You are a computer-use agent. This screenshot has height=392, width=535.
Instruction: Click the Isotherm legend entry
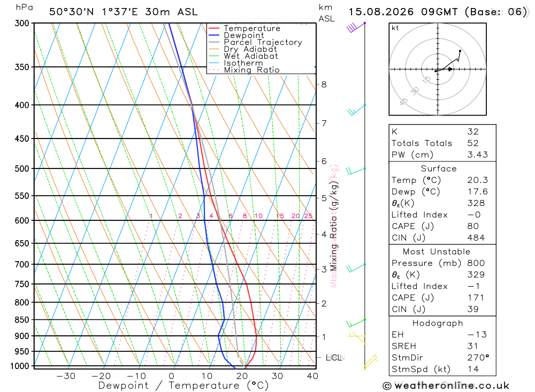[235, 63]
